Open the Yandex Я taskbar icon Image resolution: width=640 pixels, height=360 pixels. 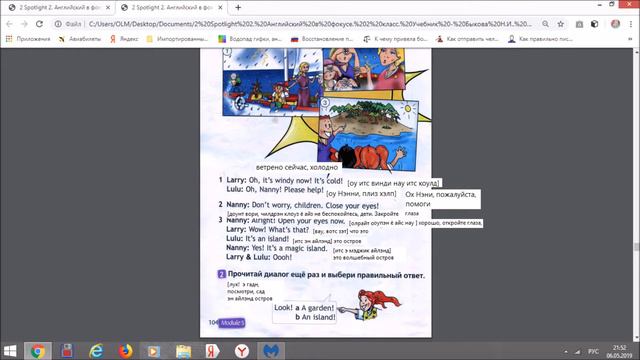coord(212,351)
